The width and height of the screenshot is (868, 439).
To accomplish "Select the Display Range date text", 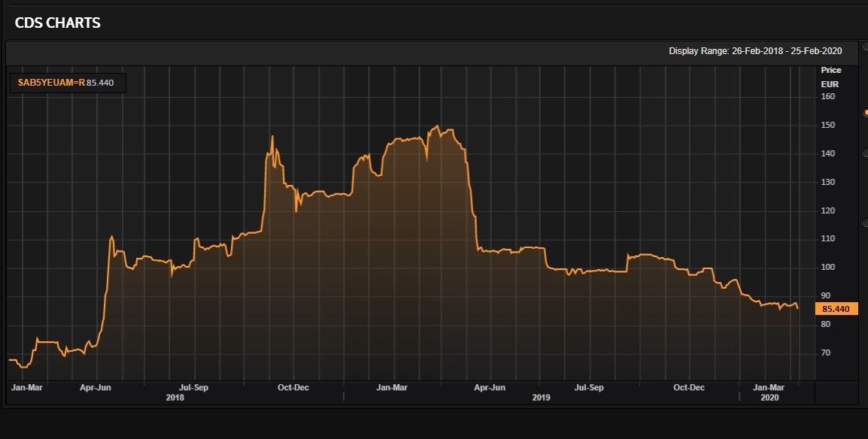I will tap(755, 51).
